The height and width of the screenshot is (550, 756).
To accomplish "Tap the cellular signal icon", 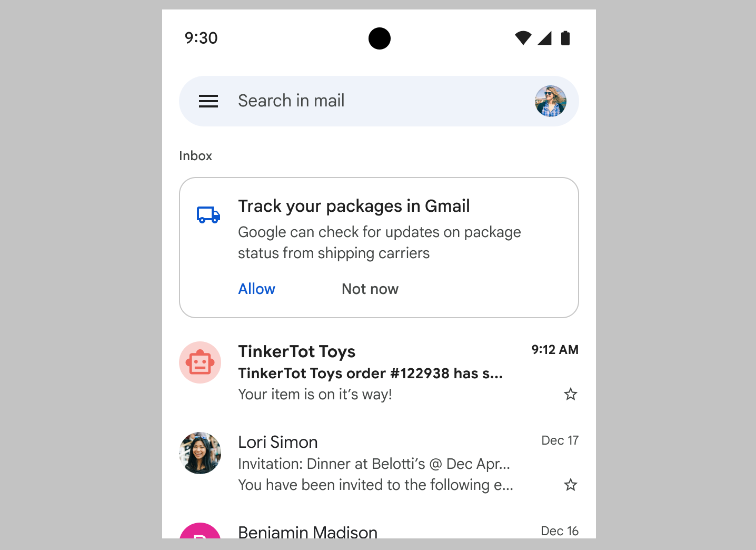I will [x=544, y=38].
